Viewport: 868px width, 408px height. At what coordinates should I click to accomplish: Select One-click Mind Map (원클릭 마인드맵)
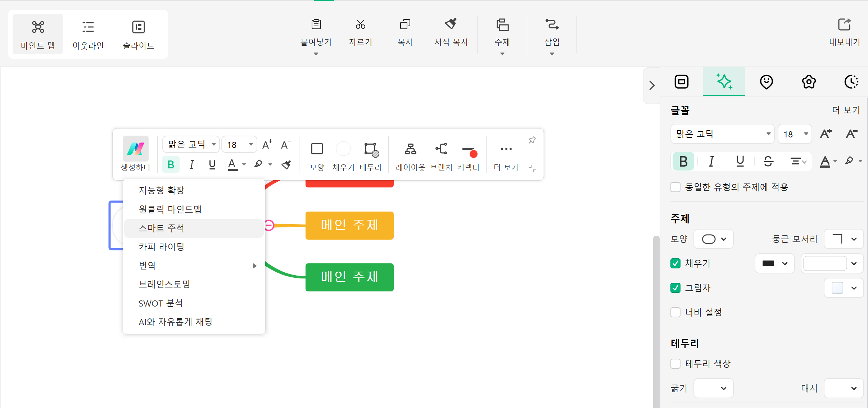coord(194,209)
